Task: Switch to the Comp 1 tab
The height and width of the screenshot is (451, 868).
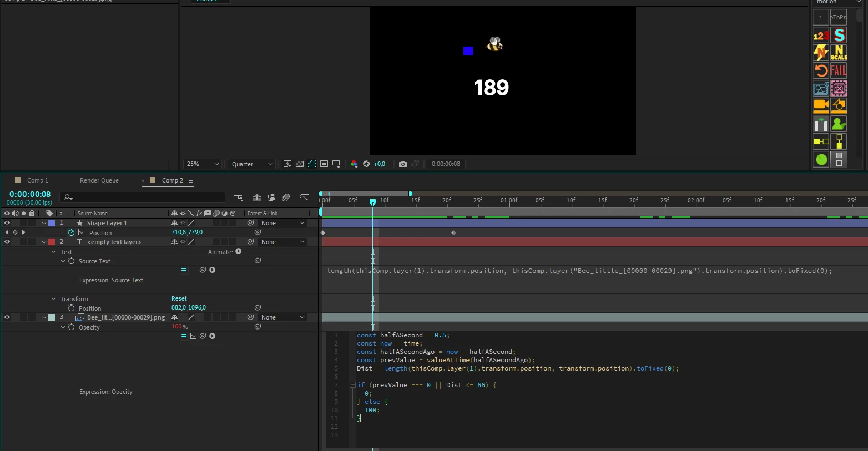Action: (x=38, y=180)
